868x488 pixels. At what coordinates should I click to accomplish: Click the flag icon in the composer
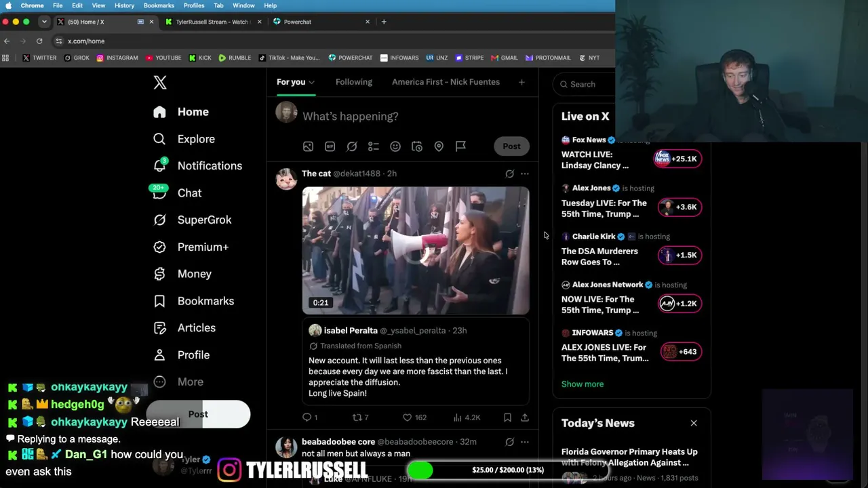click(460, 146)
